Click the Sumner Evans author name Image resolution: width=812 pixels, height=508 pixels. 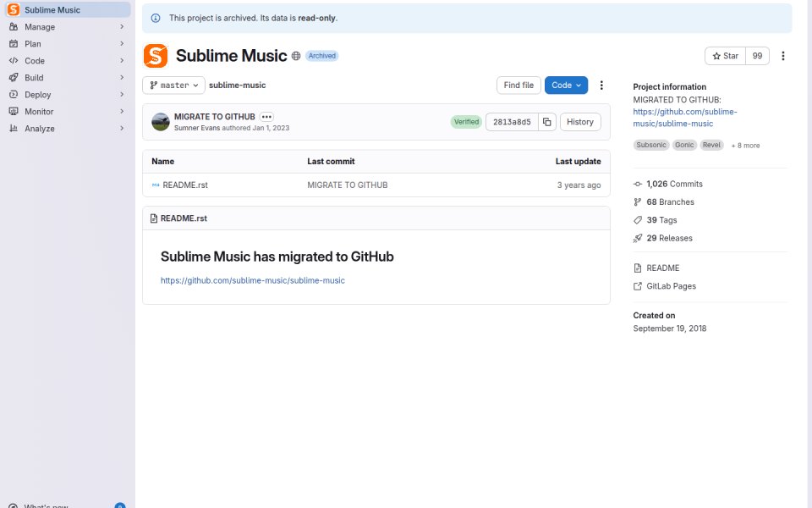coord(197,128)
